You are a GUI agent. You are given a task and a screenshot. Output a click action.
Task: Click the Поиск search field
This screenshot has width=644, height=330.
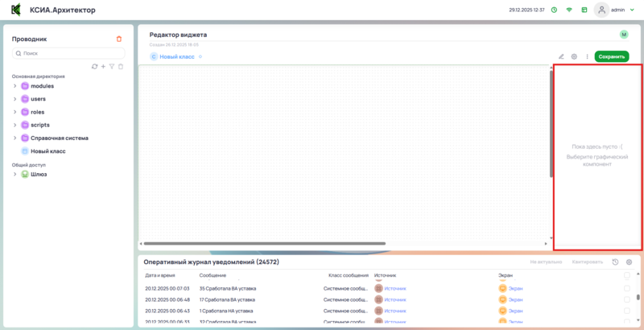(68, 53)
